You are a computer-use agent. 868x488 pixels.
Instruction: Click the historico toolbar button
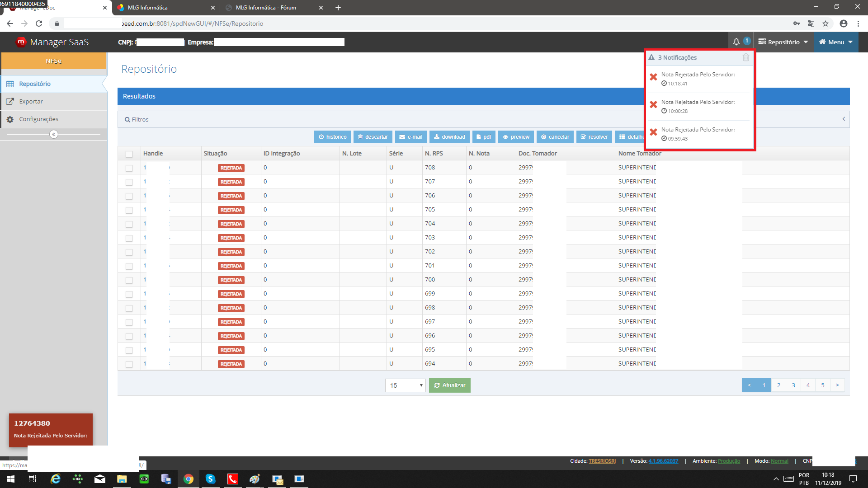coord(332,137)
